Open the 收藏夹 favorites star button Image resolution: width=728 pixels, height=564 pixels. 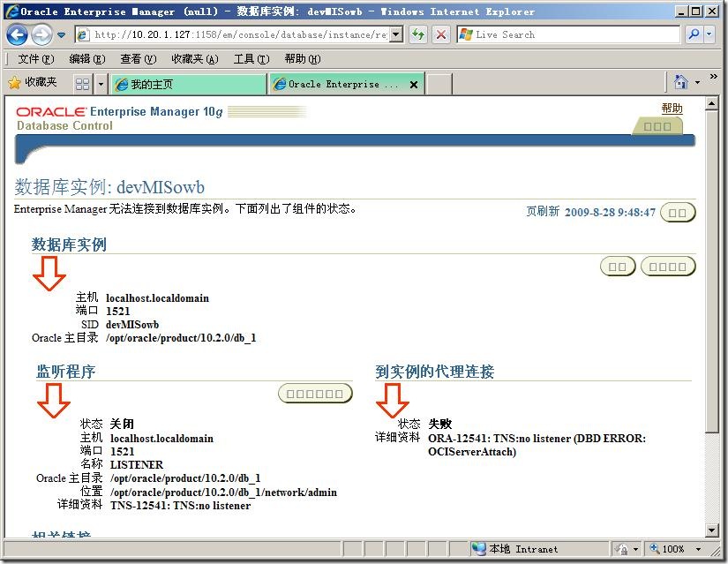32,83
